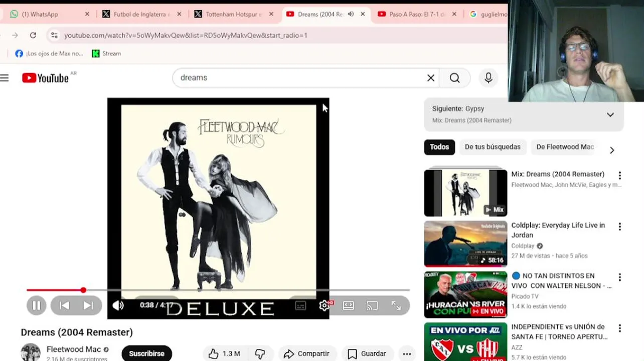Image resolution: width=644 pixels, height=361 pixels.
Task: Open options for INDEPENDIENTE vs UNIÓN video
Action: [x=620, y=328]
